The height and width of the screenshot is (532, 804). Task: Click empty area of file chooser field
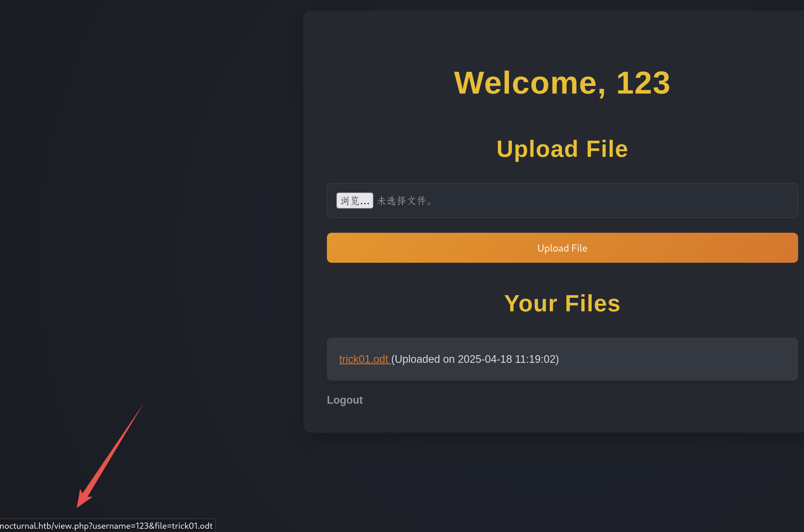coord(611,201)
